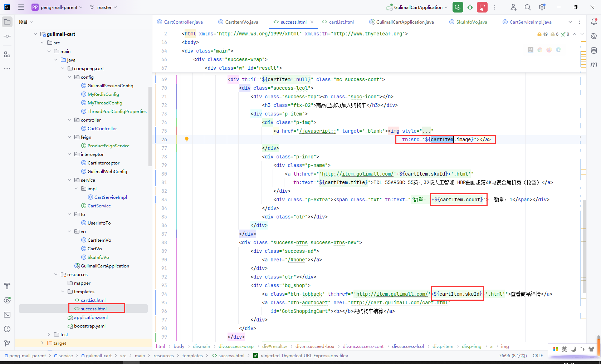Show more tool windows ellipsis
The width and height of the screenshot is (601, 364).
[x=7, y=68]
